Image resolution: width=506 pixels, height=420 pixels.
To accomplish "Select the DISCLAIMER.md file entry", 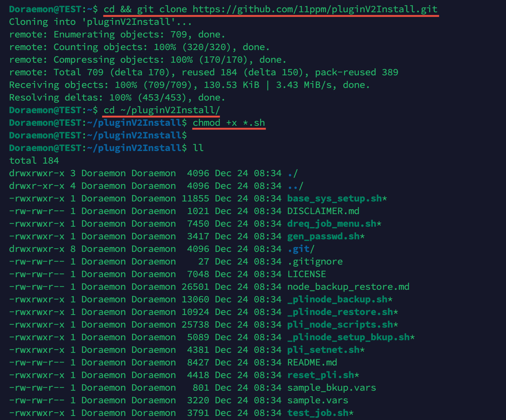I will (322, 211).
